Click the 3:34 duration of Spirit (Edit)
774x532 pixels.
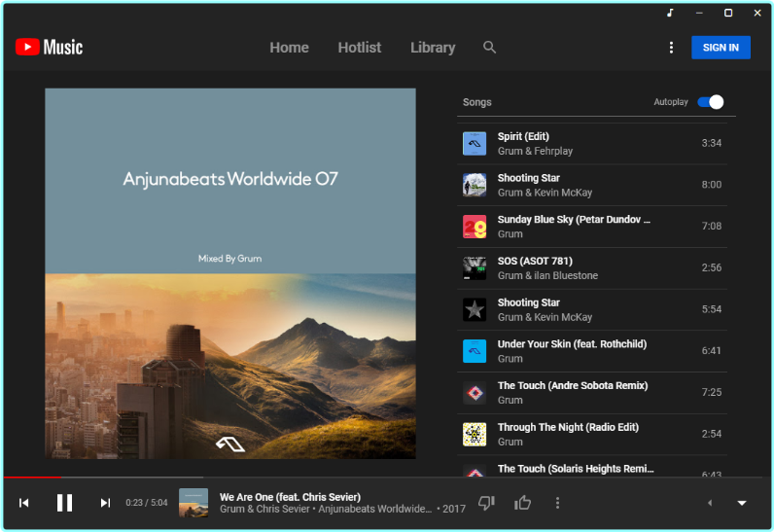[712, 143]
